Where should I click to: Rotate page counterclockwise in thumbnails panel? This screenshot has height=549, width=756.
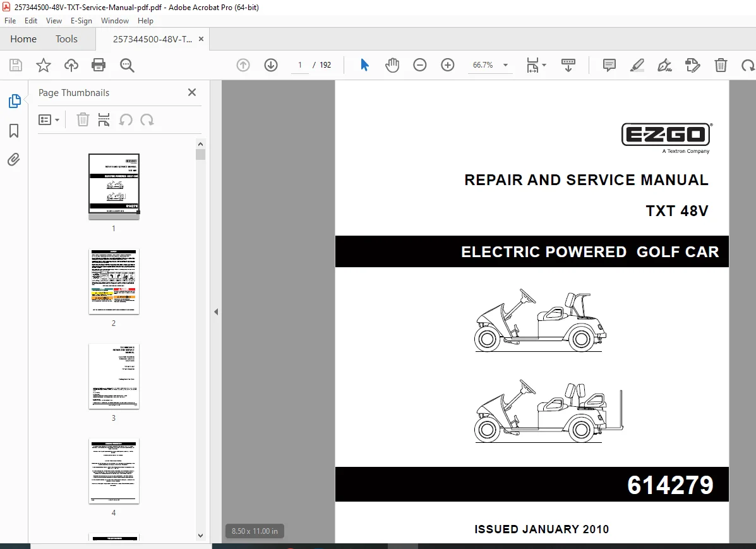[x=126, y=119]
